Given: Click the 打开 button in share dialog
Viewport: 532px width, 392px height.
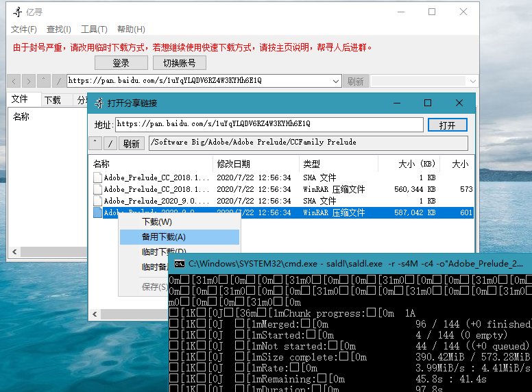Looking at the screenshot, I should click(447, 125).
